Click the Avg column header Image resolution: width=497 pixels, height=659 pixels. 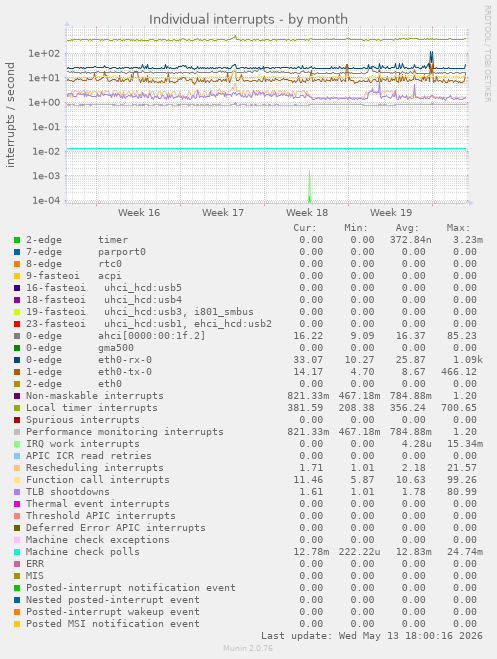pos(407,228)
